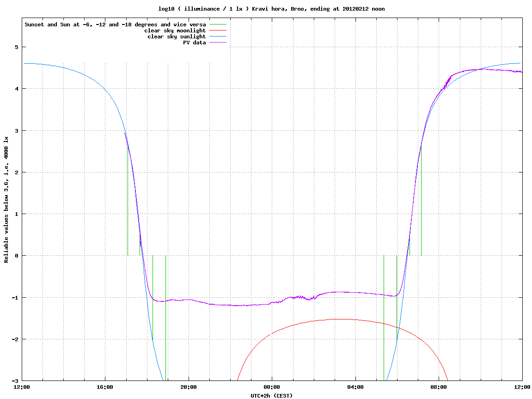Click the peak of the red moonlight curve
This screenshot has height=399, width=532.
point(339,319)
